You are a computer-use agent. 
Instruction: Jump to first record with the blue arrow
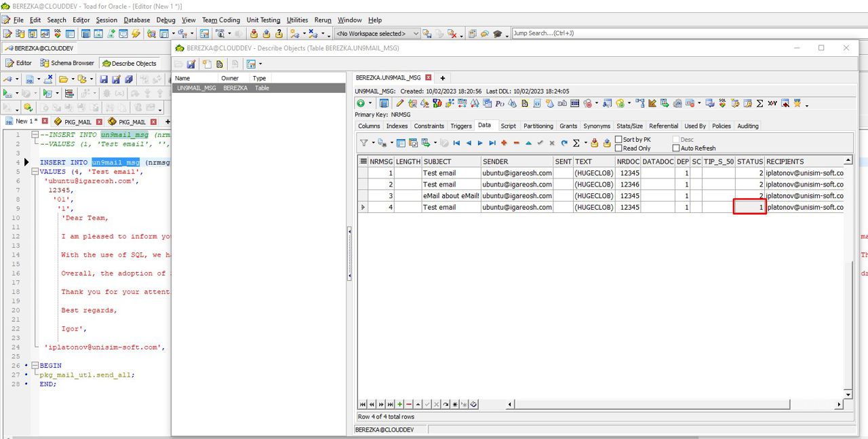(456, 143)
